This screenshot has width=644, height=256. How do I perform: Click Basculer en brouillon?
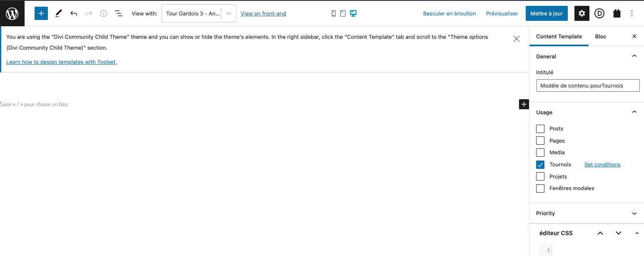(x=449, y=13)
